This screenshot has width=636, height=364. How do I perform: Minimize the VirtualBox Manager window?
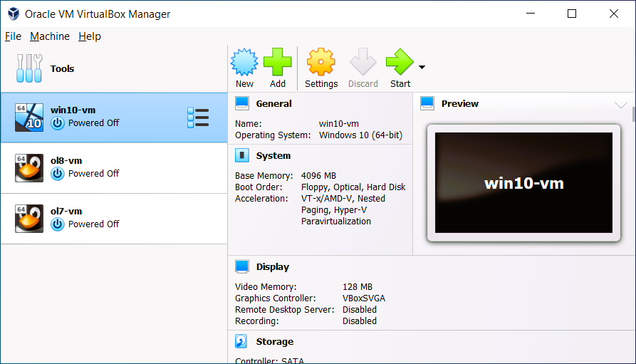pyautogui.click(x=531, y=14)
